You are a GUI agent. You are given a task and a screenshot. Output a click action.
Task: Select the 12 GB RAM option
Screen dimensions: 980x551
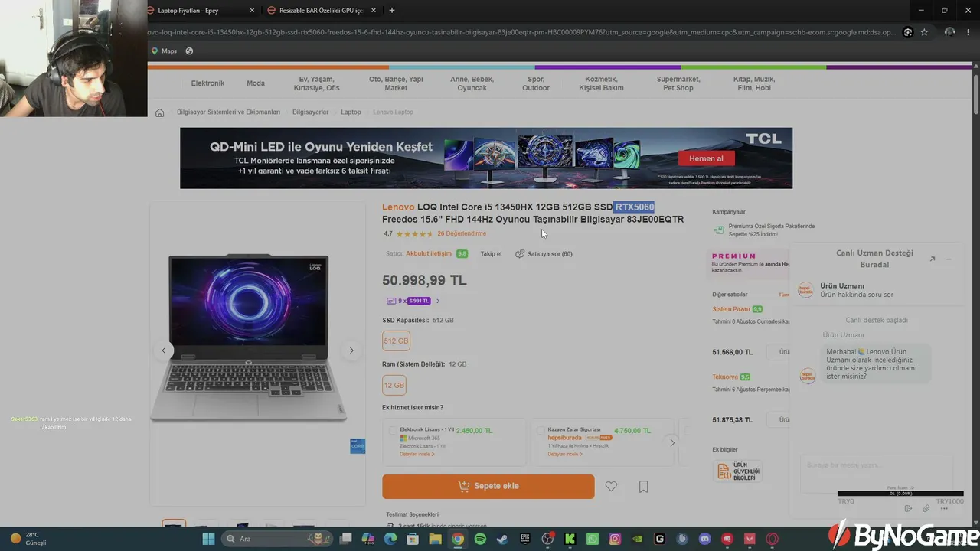pyautogui.click(x=394, y=386)
